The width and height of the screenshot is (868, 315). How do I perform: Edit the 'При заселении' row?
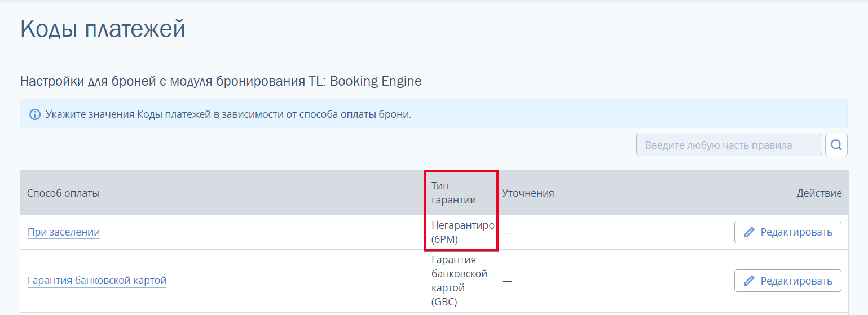coord(787,232)
